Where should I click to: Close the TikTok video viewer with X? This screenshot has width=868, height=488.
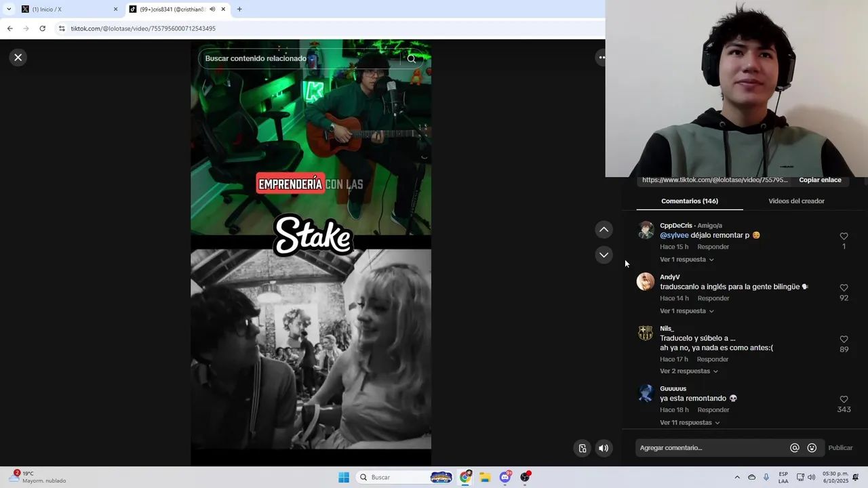[18, 58]
